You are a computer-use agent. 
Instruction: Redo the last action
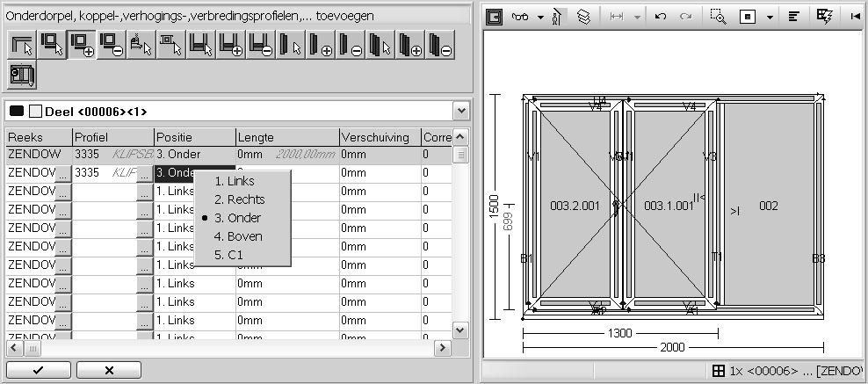[686, 17]
